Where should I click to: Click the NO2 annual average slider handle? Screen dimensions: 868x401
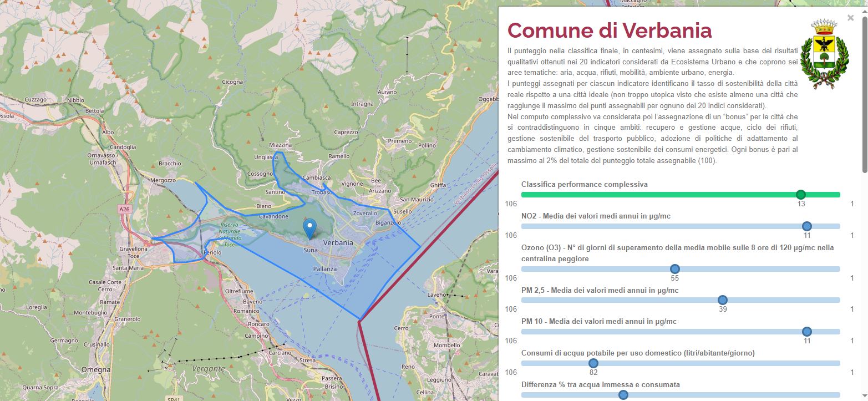tap(807, 226)
